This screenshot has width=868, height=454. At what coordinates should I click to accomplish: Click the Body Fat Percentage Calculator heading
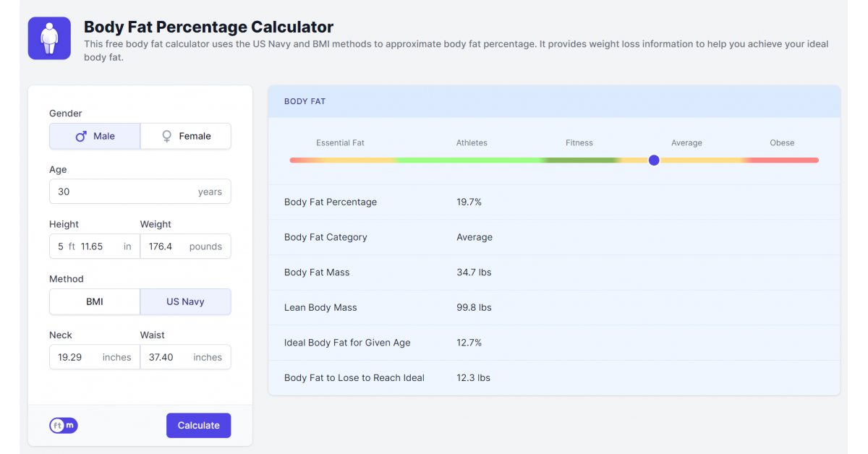pyautogui.click(x=208, y=27)
